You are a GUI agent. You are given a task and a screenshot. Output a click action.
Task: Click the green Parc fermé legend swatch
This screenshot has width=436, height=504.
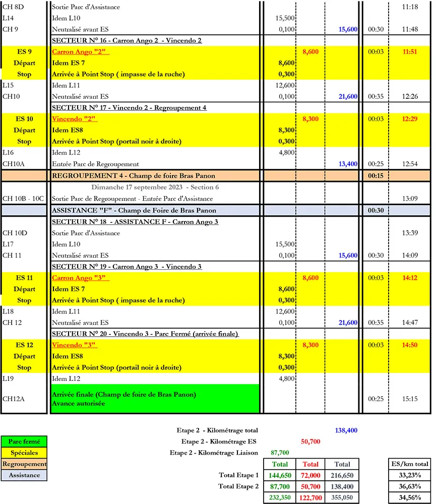[24, 442]
